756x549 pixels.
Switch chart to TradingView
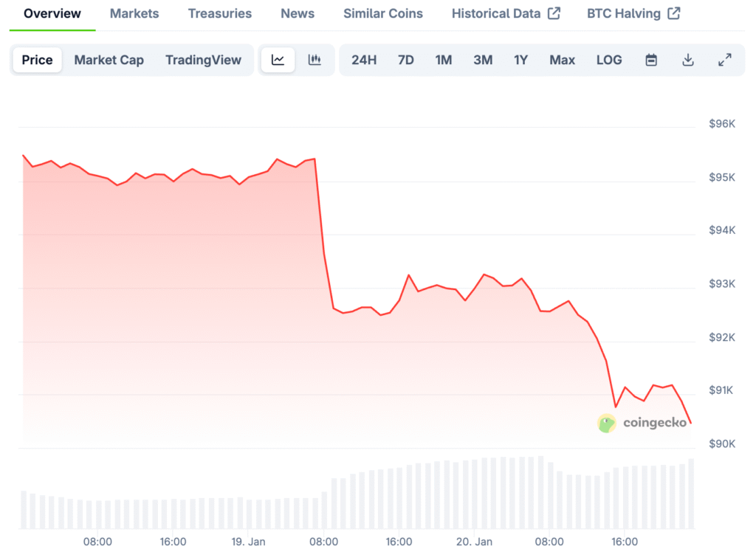[x=203, y=61]
